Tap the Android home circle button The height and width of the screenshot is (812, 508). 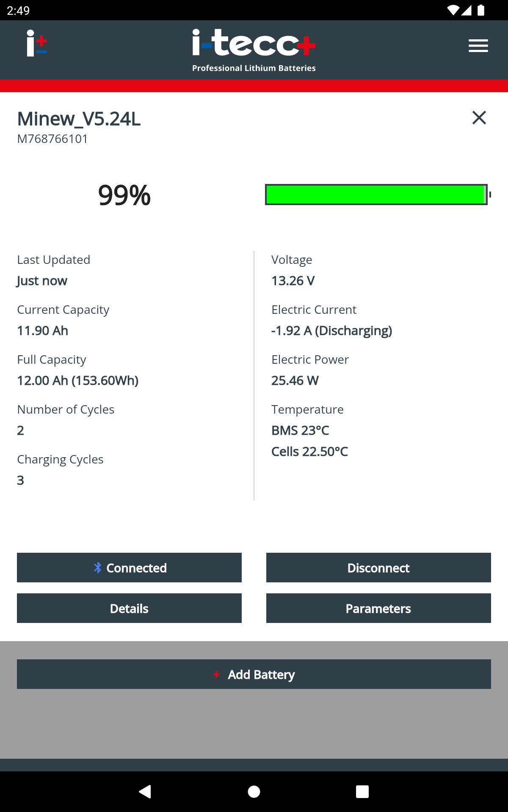pos(254,791)
